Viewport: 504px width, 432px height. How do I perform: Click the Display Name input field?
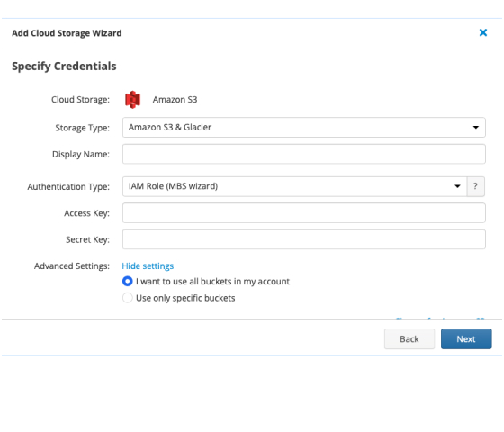(x=304, y=154)
